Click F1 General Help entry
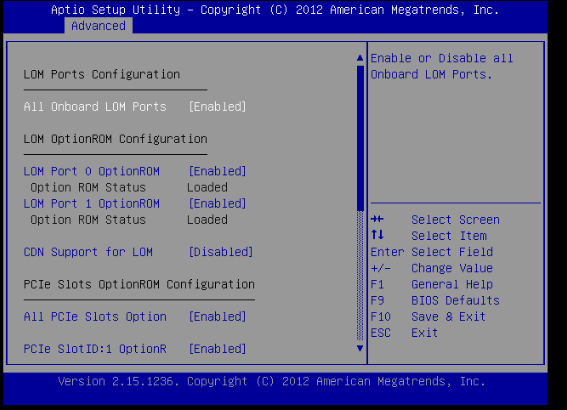Image resolution: width=567 pixels, height=410 pixels. 432,285
